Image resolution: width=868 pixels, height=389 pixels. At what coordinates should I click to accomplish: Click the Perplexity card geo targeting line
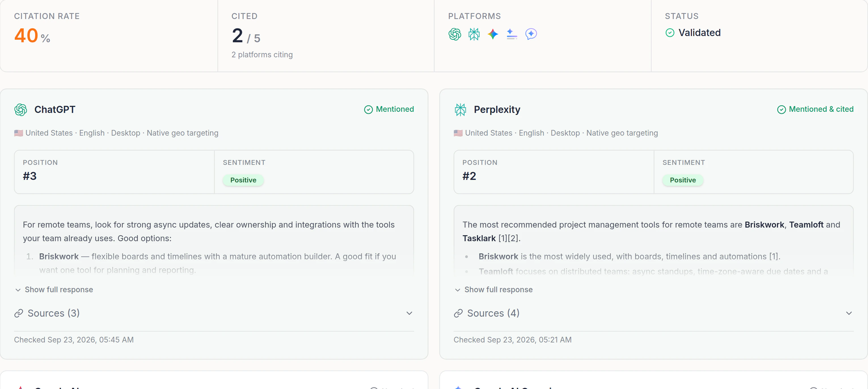556,133
